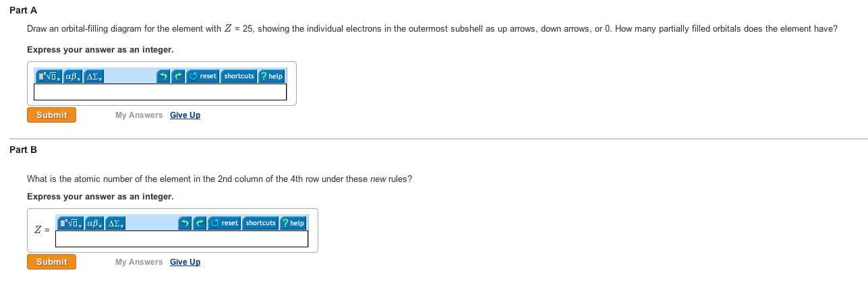
Task: Click the undo arrow in Part A toolbar
Action: [x=163, y=76]
